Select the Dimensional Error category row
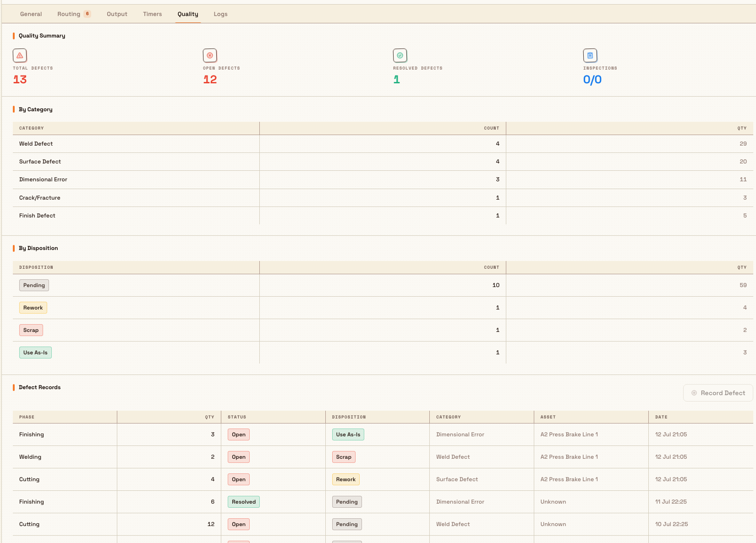This screenshot has height=543, width=756. (x=383, y=179)
